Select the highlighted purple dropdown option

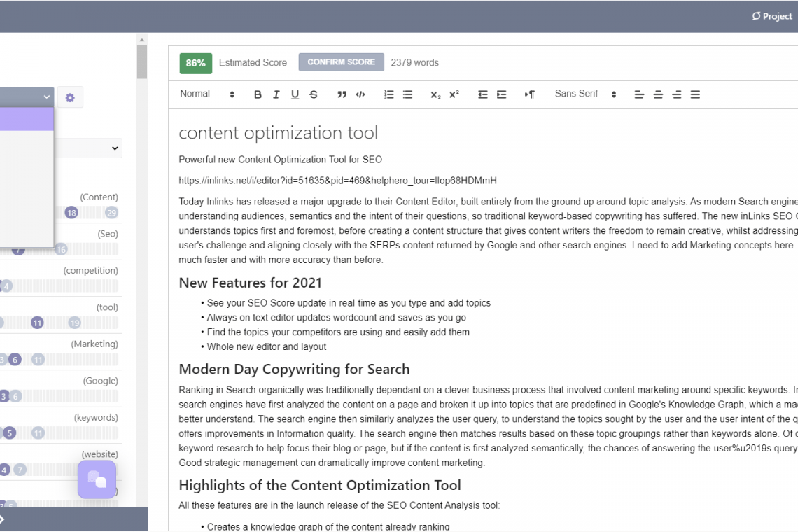coord(27,119)
